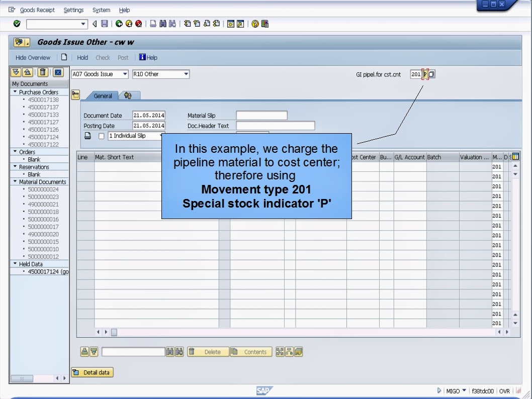
Task: Click the search help icon beside special stock P
Action: click(431, 74)
